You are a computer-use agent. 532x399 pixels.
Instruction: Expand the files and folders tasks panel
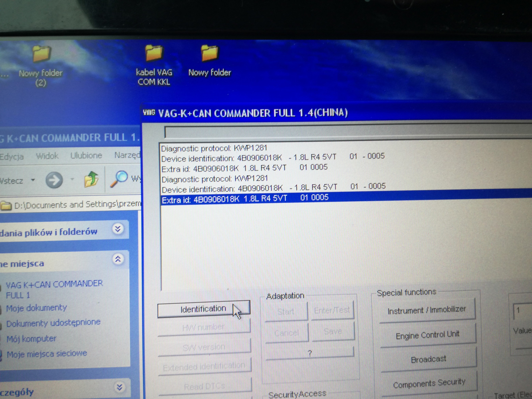click(118, 229)
